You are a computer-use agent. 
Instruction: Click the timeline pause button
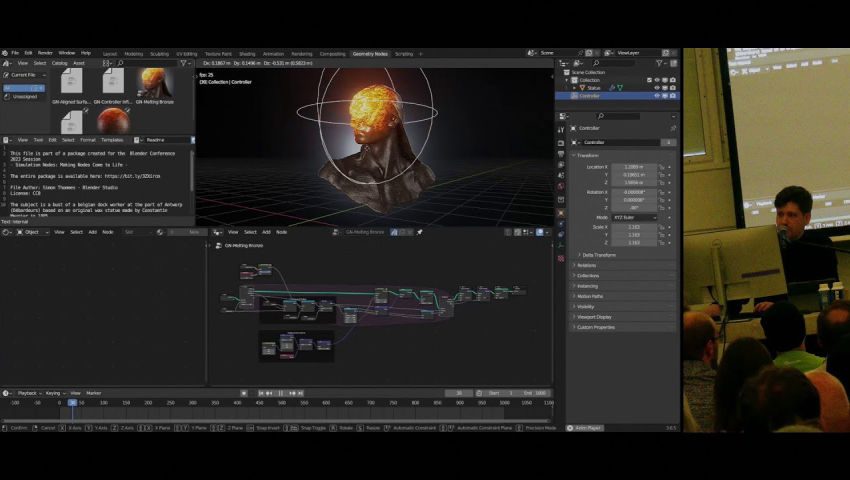281,393
